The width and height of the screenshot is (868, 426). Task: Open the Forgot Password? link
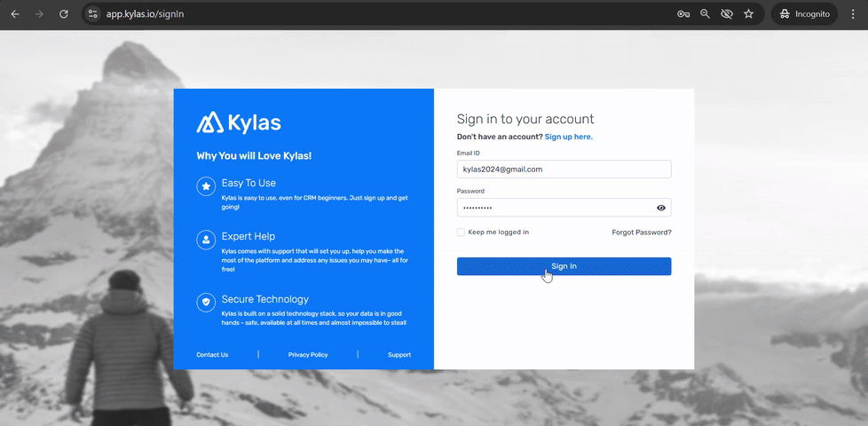pyautogui.click(x=642, y=233)
